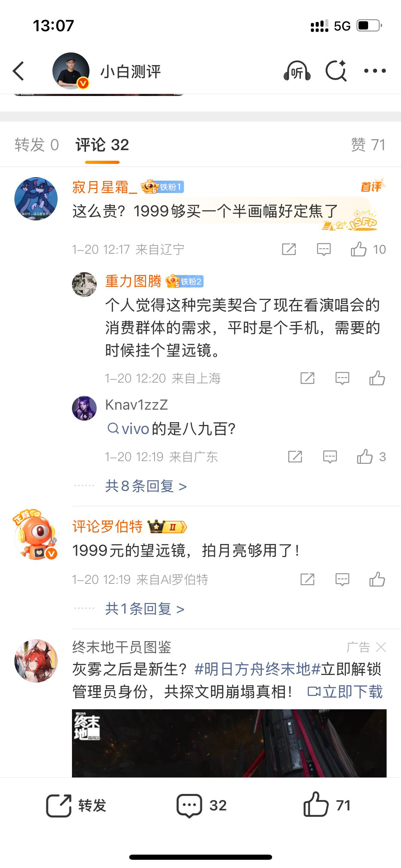This screenshot has height=868, width=401.
Task: Expand 共1条回复 replies
Action: coord(145,609)
